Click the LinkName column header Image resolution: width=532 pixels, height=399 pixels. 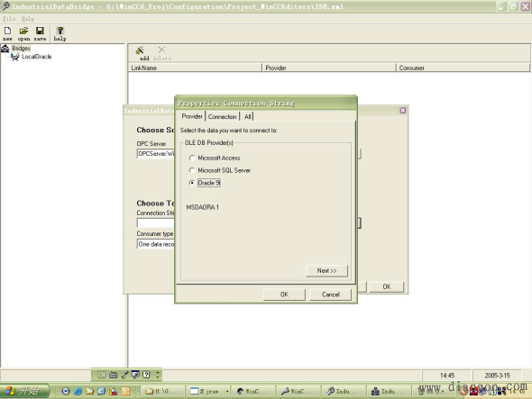[x=195, y=68]
